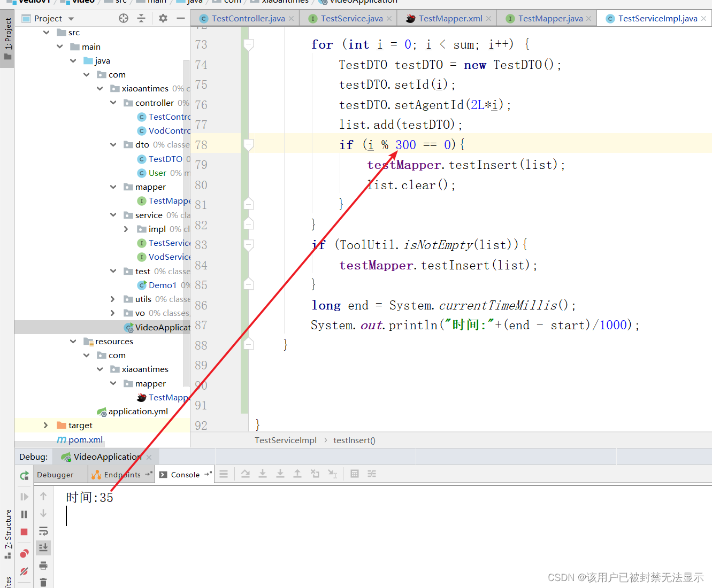Collapse all nodes in Project panel
This screenshot has height=588, width=712.
pos(141,18)
